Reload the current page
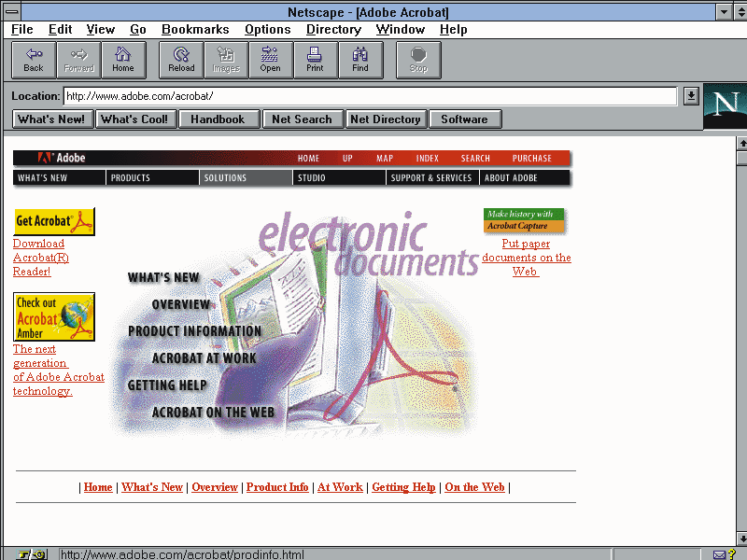 click(x=181, y=60)
